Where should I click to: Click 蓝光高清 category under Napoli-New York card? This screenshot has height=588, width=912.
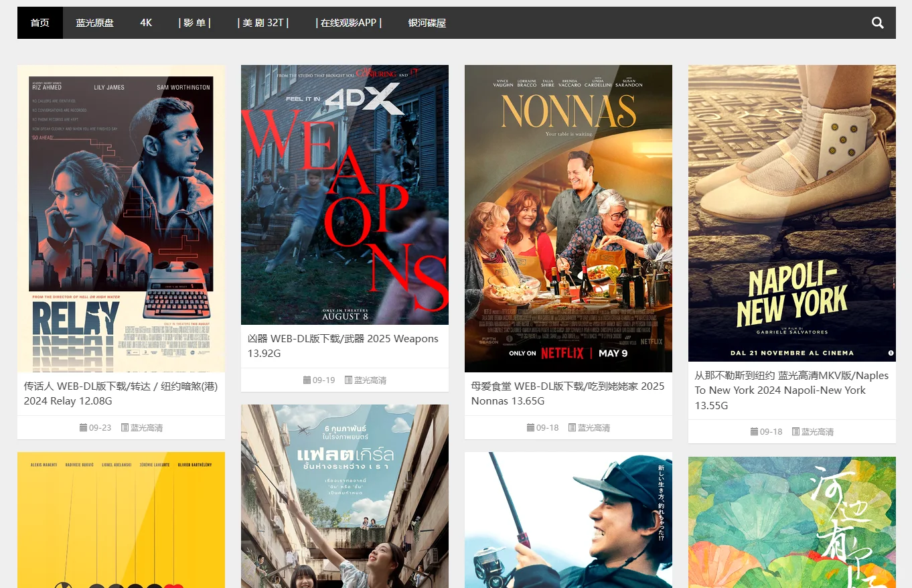pos(818,431)
